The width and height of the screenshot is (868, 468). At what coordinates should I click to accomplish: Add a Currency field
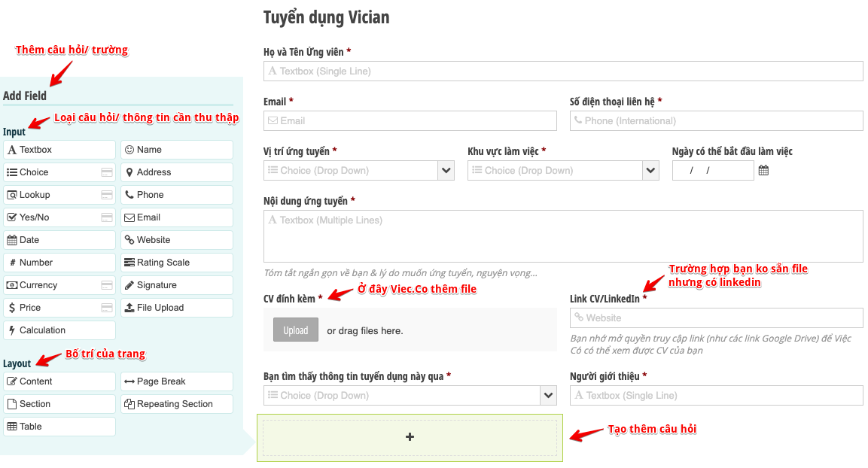click(x=59, y=285)
